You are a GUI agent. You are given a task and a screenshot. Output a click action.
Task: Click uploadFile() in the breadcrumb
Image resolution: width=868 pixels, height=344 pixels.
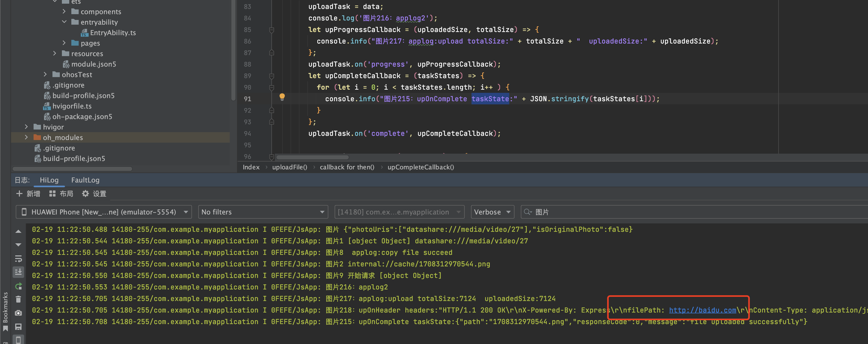point(290,167)
